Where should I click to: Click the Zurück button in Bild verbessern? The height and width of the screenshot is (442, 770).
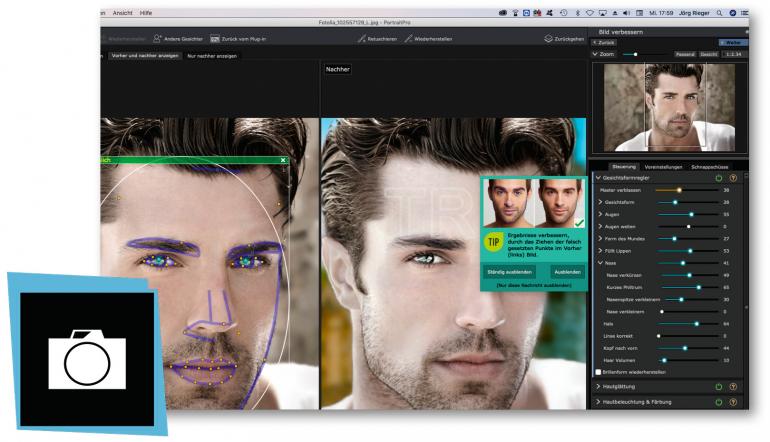click(604, 43)
